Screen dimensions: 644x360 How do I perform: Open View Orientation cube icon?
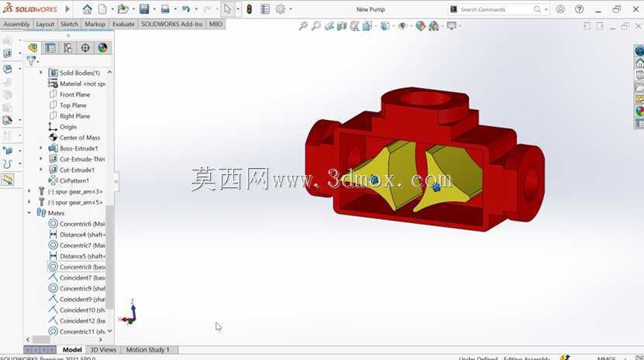[367, 26]
